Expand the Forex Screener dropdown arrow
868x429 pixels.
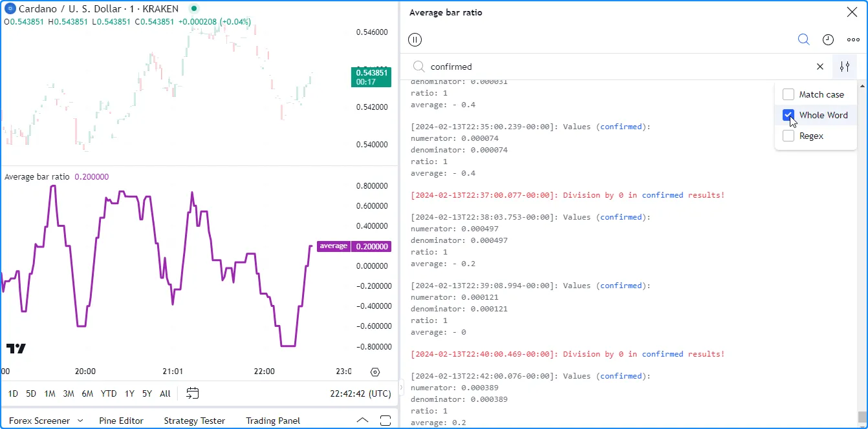coord(80,421)
